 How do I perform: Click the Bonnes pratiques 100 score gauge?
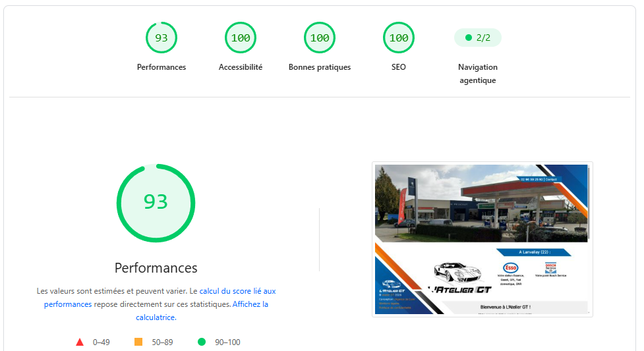[320, 38]
